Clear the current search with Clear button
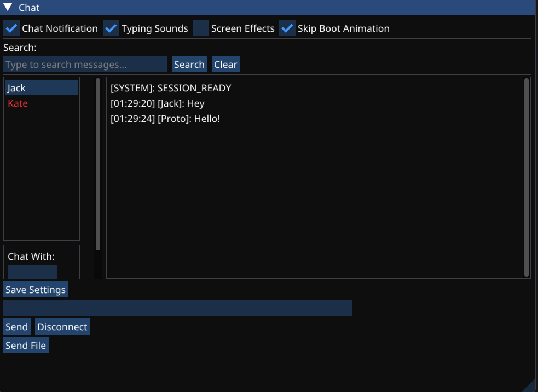 pyautogui.click(x=225, y=64)
